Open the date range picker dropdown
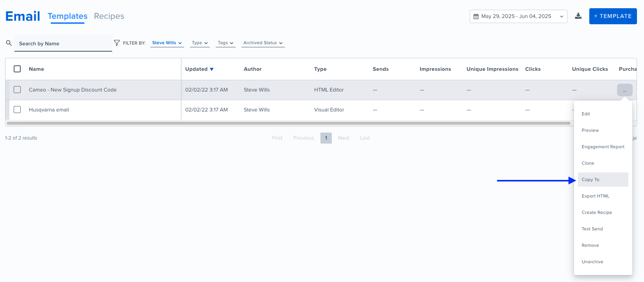Image resolution: width=644 pixels, height=282 pixels. point(518,16)
